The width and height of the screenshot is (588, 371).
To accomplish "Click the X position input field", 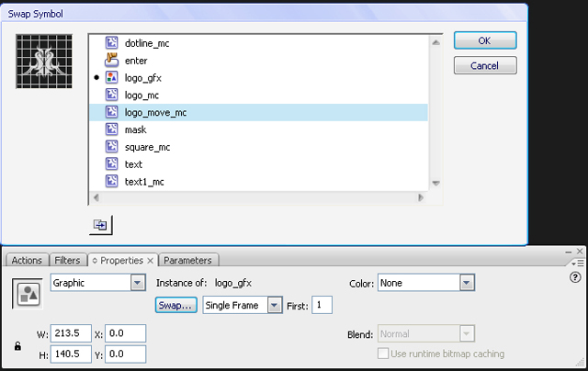I will pyautogui.click(x=125, y=333).
